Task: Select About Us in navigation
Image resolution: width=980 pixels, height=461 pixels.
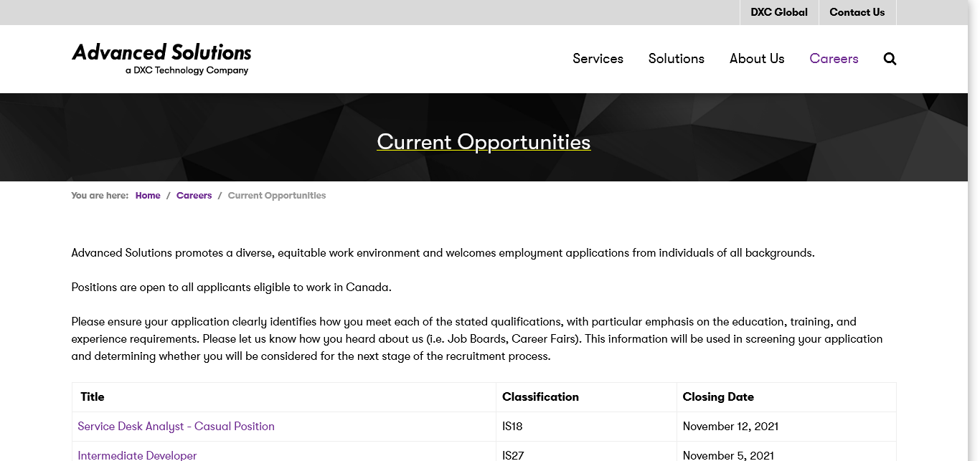Action: point(757,59)
